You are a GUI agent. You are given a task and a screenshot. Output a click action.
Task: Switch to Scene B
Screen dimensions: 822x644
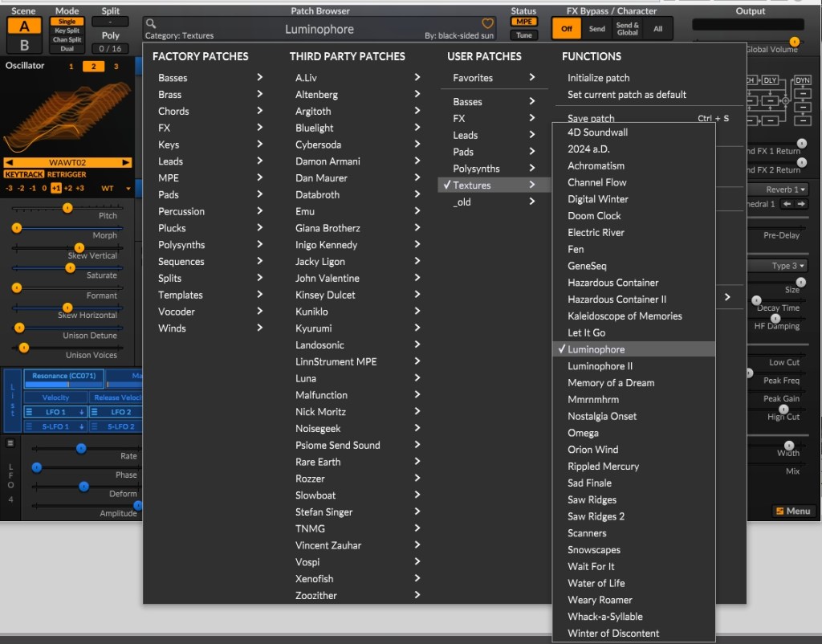(24, 45)
